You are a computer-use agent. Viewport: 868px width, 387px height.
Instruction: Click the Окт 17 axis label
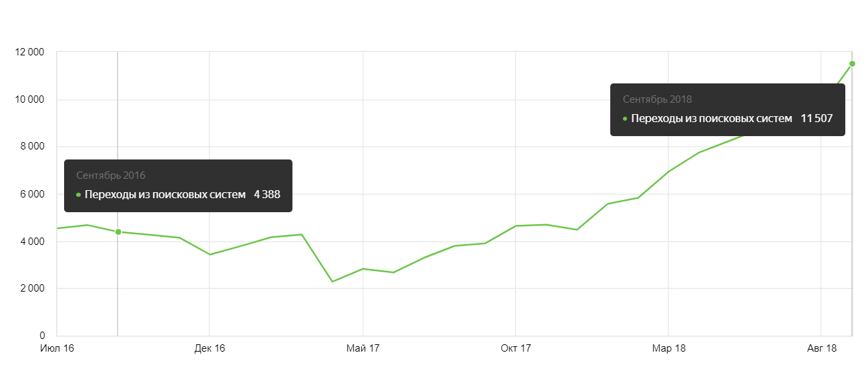tap(515, 348)
